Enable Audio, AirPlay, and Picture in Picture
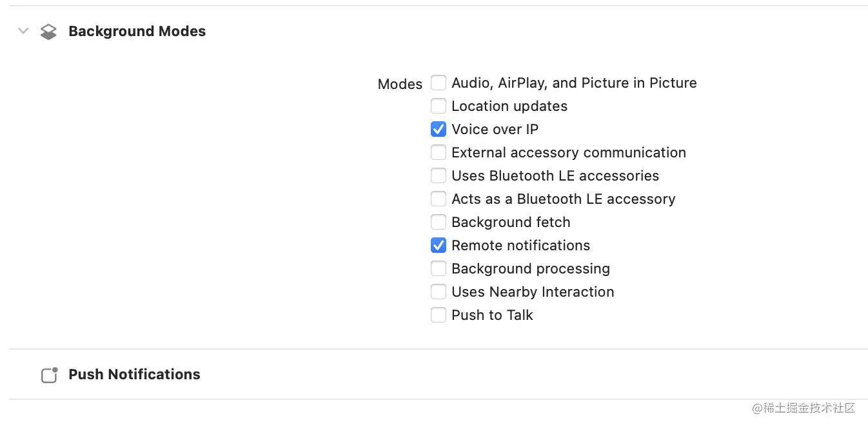Viewport: 868px width, 427px height. (x=439, y=83)
